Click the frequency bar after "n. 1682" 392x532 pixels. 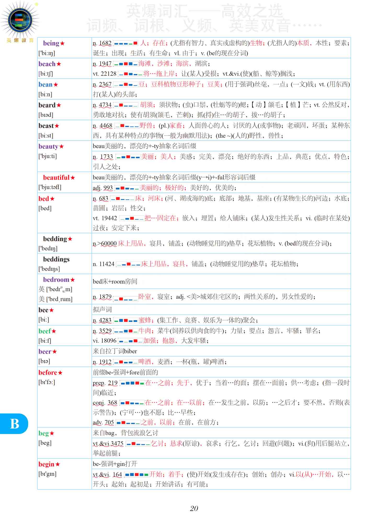click(126, 43)
